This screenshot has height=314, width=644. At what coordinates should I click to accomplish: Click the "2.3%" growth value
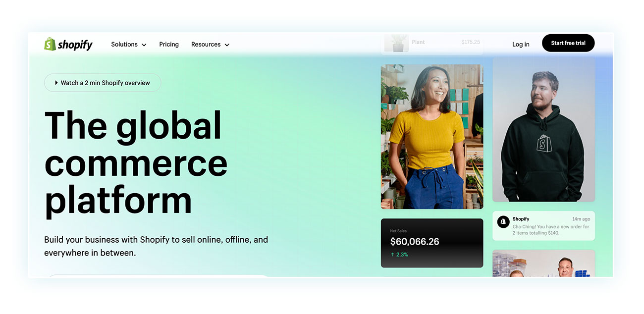pyautogui.click(x=402, y=255)
